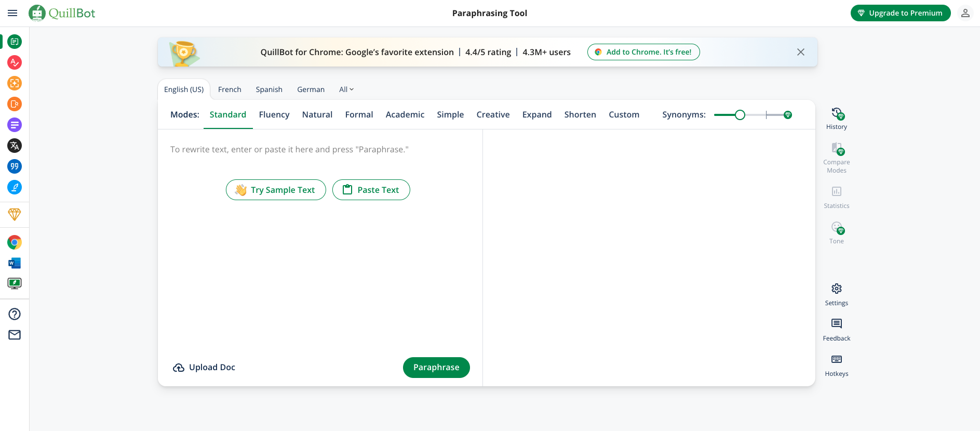This screenshot has width=980, height=431.
Task: Select the French language tab
Action: (230, 89)
